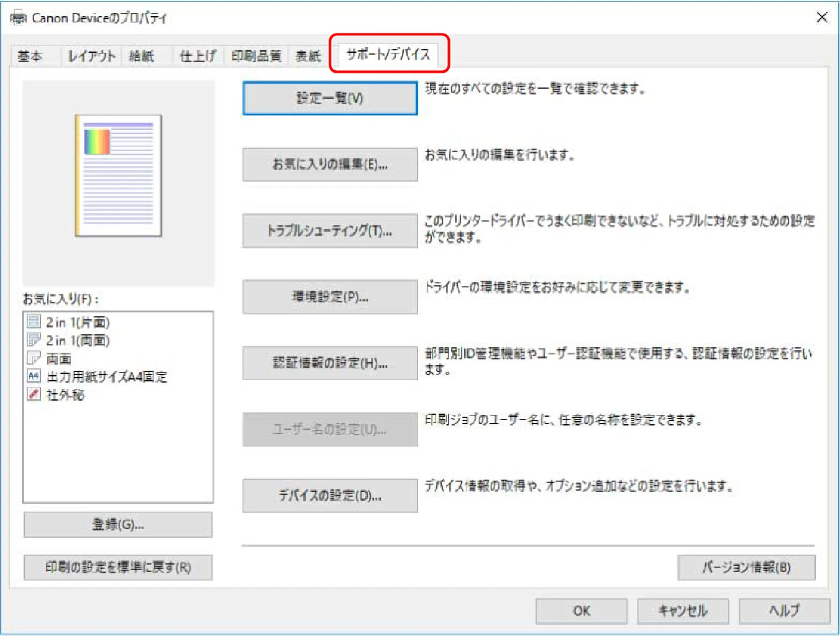This screenshot has height=636, width=840.
Task: Confirm with the OK button
Action: coord(582,611)
